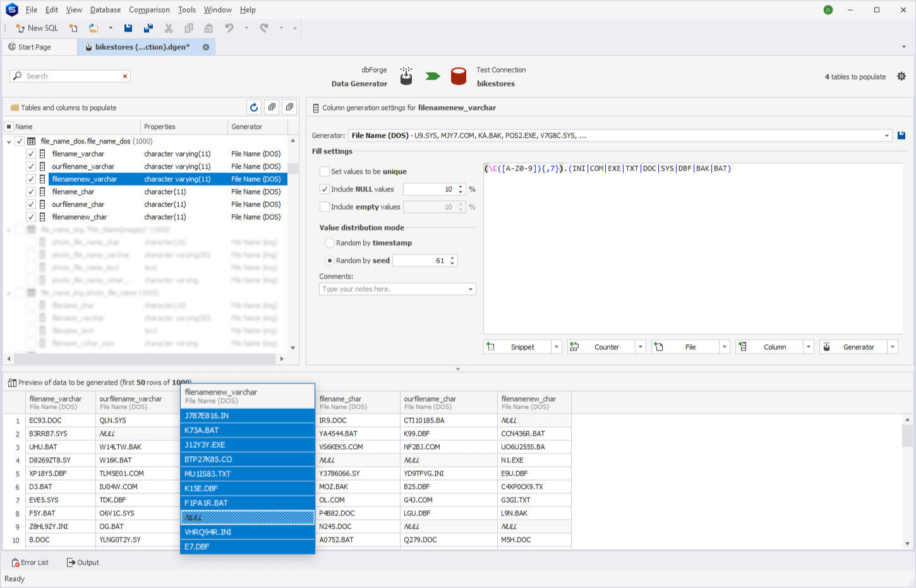
Task: Toggle the header select-all checkbox by Name
Action: coord(9,126)
